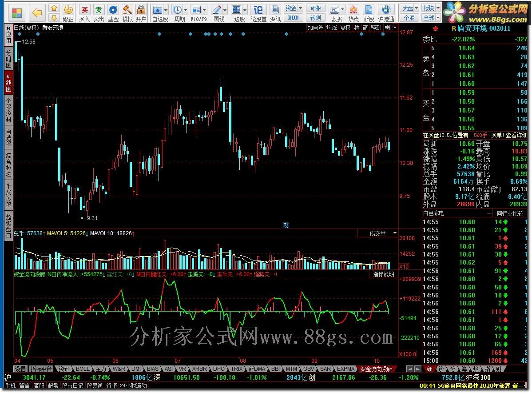
Task: Select the BOLL indicator tab
Action: 83,369
